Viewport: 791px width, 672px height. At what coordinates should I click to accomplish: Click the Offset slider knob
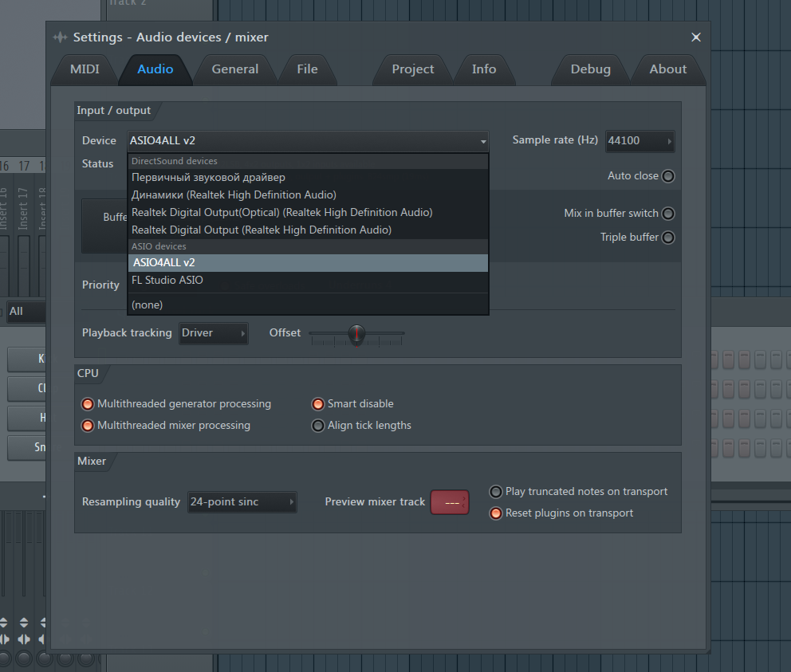coord(356,334)
